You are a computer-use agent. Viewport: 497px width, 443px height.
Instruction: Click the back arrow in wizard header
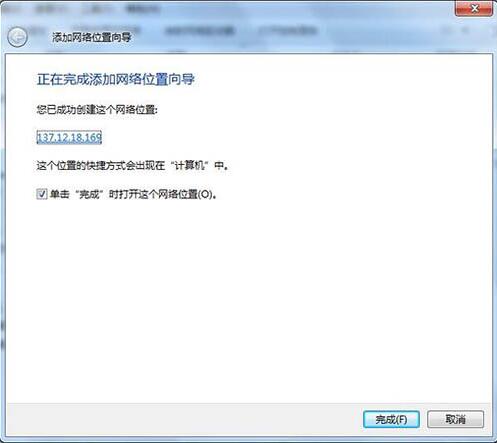(17, 37)
